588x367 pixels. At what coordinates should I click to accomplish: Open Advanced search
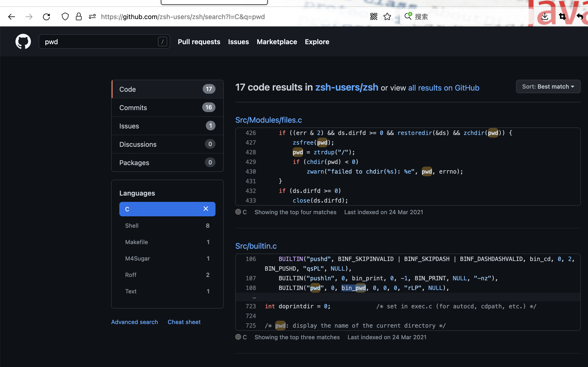click(x=135, y=322)
